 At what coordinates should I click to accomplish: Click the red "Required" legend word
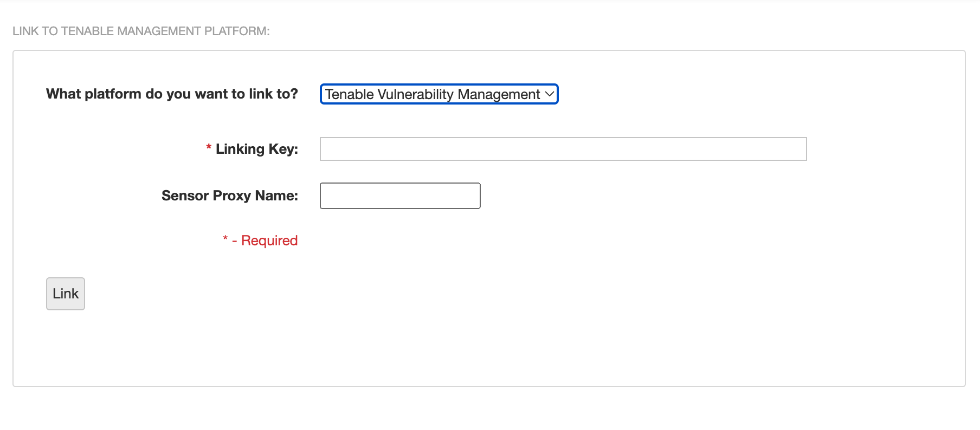pyautogui.click(x=269, y=240)
